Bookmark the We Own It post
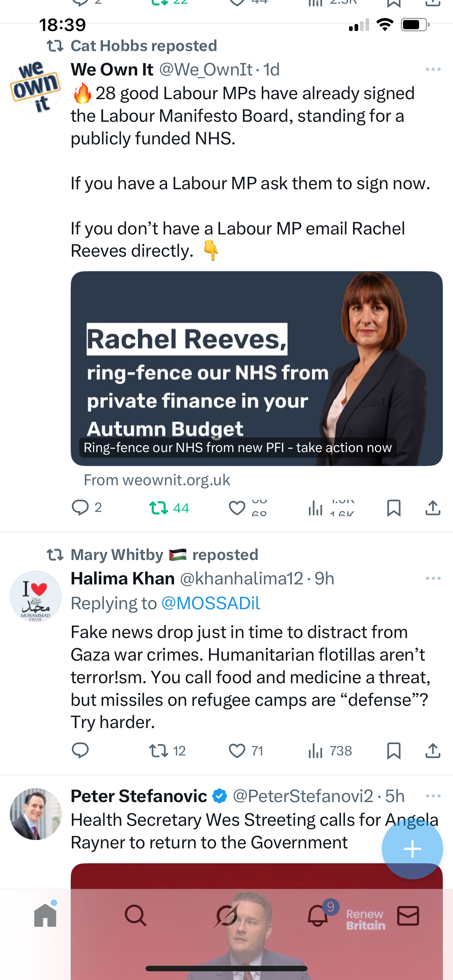Screen dimensions: 453x980 (x=394, y=507)
